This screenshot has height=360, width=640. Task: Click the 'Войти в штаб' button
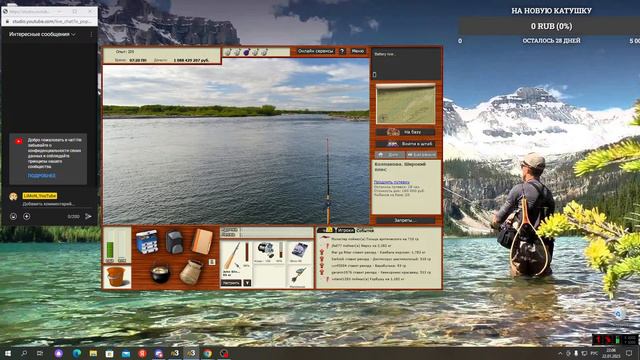[x=405, y=144]
